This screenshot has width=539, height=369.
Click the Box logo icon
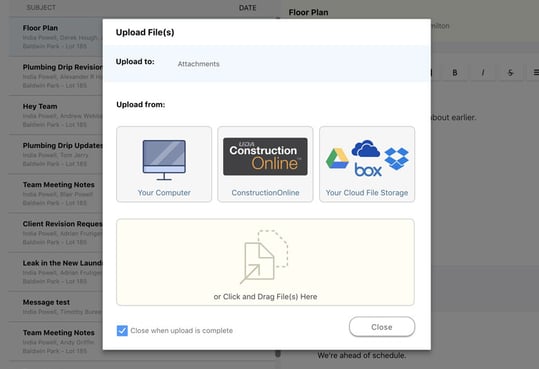click(368, 170)
